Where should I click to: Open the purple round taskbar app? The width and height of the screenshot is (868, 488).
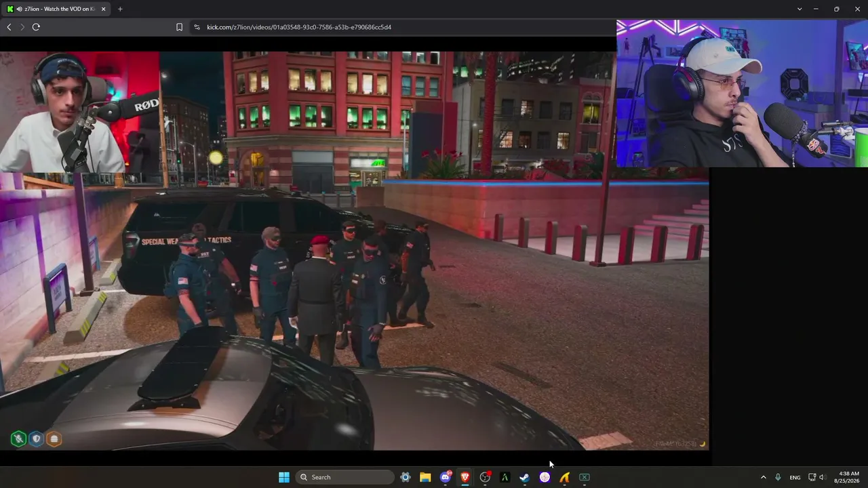click(x=545, y=477)
